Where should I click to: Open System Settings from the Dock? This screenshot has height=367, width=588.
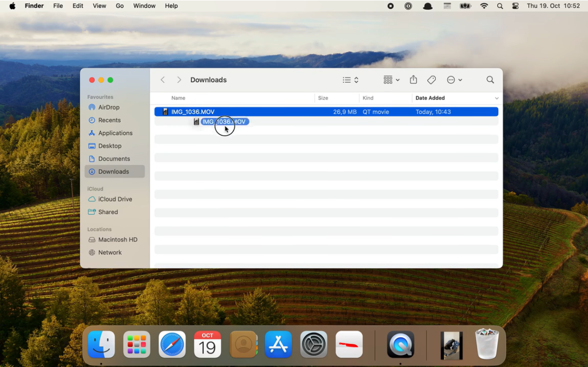[x=314, y=345]
